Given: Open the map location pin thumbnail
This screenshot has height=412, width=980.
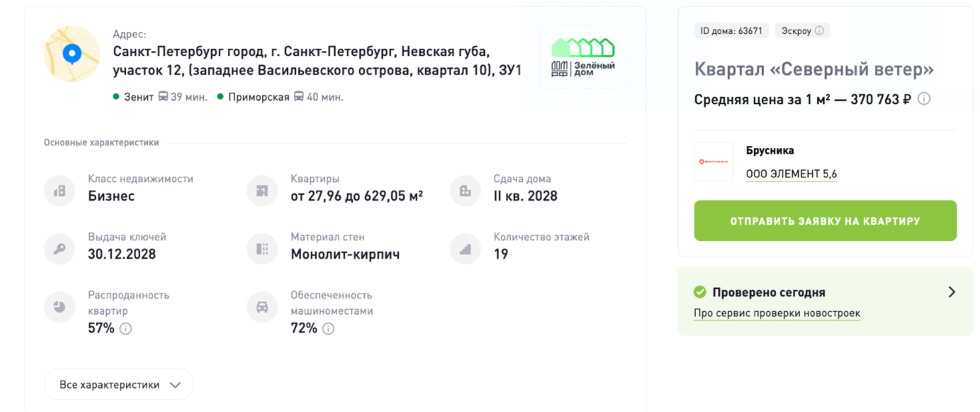Looking at the screenshot, I should tap(72, 54).
